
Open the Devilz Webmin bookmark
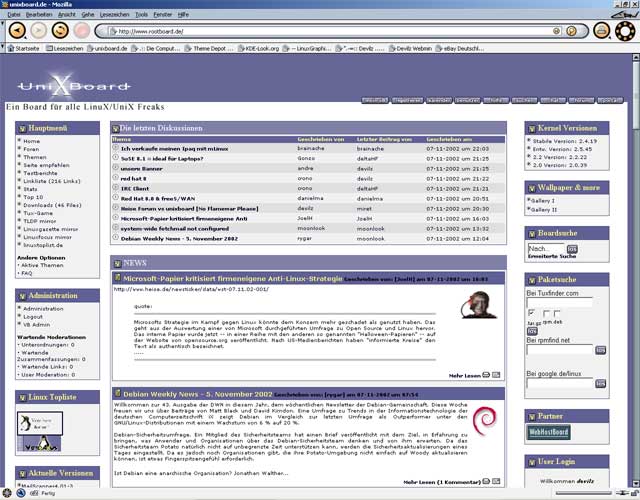410,49
